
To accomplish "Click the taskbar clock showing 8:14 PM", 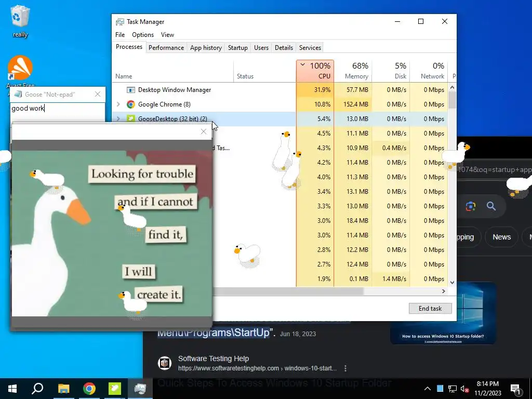I will (x=487, y=389).
